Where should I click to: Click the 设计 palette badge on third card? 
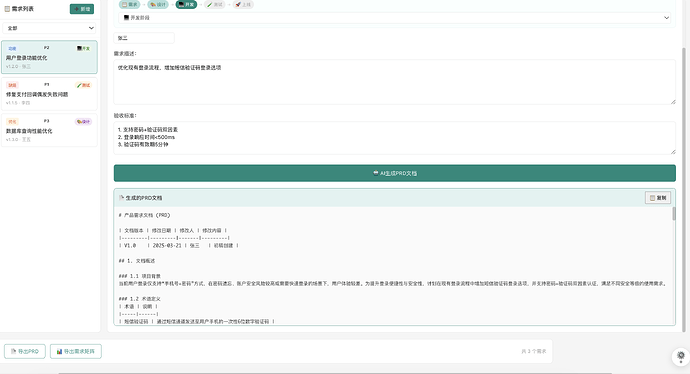pyautogui.click(x=83, y=121)
